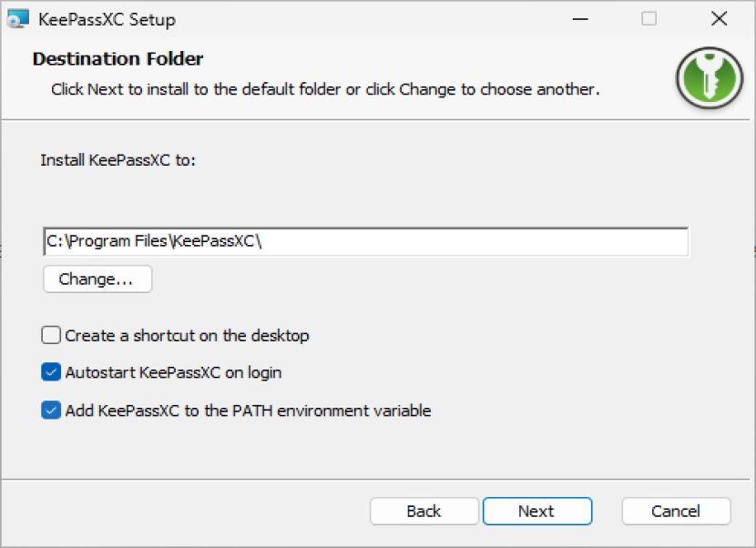Uncheck the Add KeePassXC to PATH box
Viewport: 756px width, 548px height.
coord(51,411)
